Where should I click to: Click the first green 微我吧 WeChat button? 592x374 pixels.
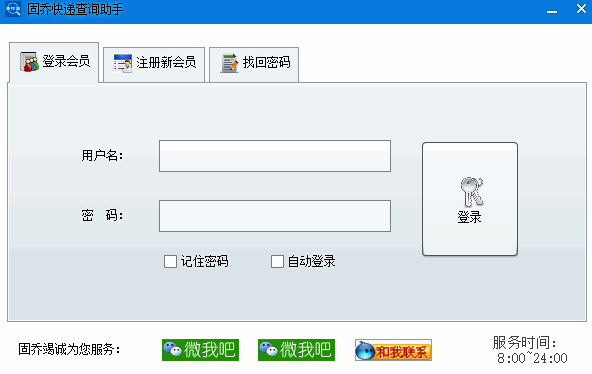coord(200,350)
